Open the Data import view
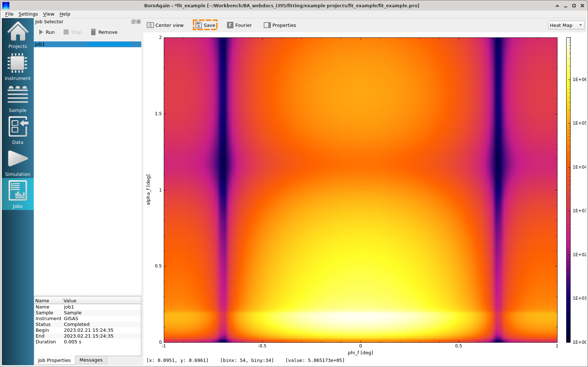 point(17,131)
